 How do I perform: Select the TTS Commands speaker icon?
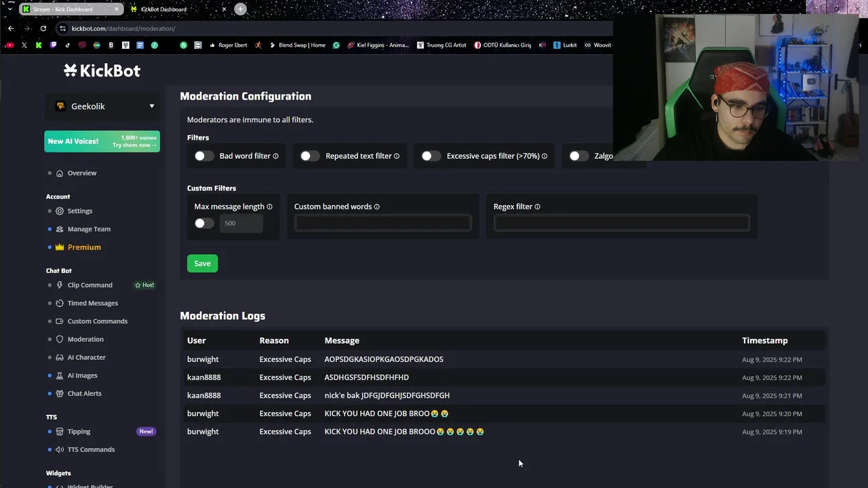coord(60,449)
